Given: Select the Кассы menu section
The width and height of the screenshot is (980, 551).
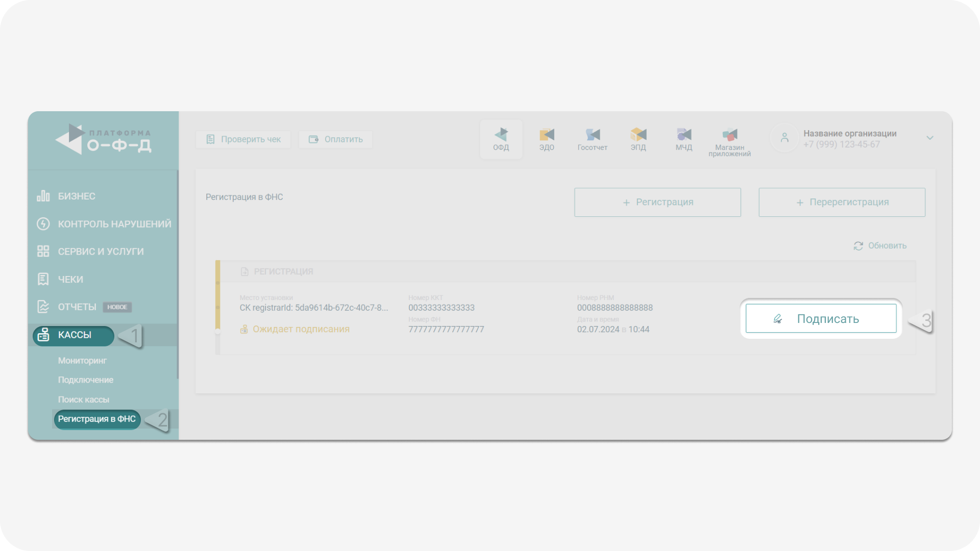Looking at the screenshot, I should [75, 335].
